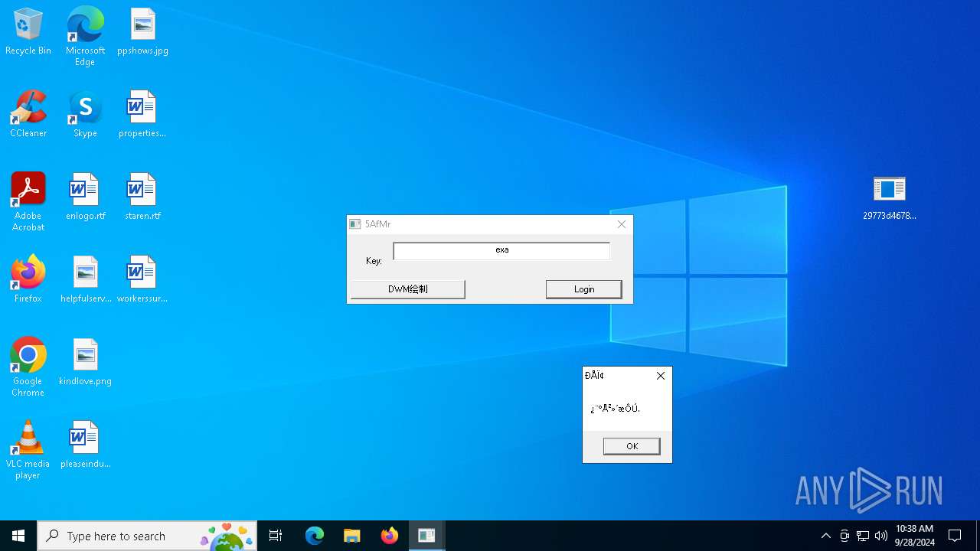Click the Key input field

tap(501, 250)
